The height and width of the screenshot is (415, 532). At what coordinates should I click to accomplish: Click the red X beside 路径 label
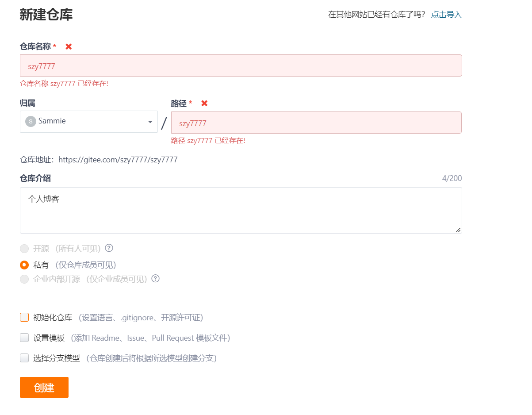click(204, 103)
